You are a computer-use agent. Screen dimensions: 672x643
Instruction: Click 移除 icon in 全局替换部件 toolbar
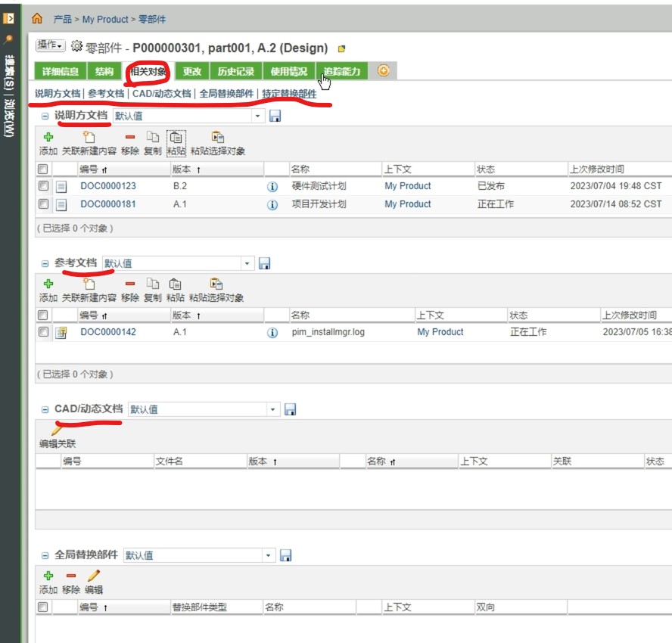tap(71, 576)
